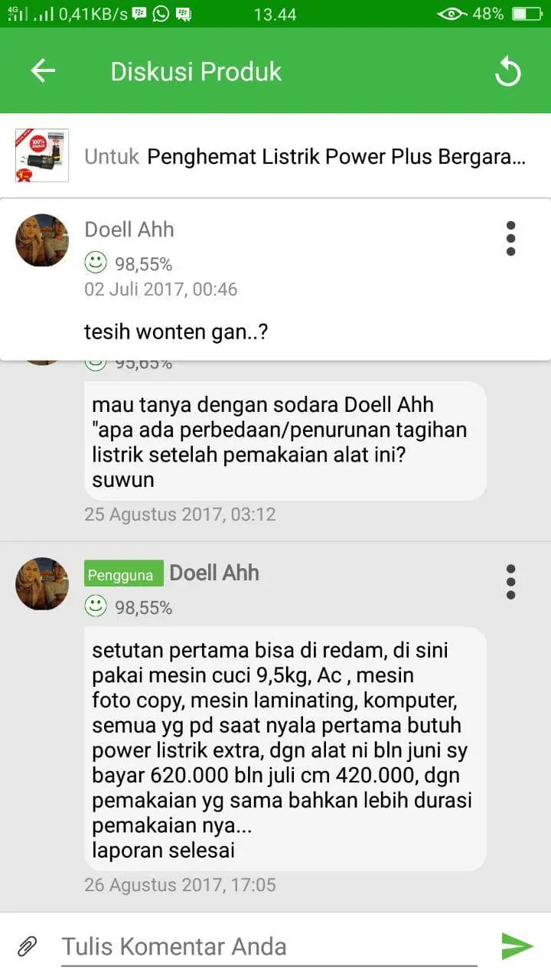Image resolution: width=551 pixels, height=980 pixels.
Task: Tap the laporan selesai message bubble
Action: click(x=285, y=749)
